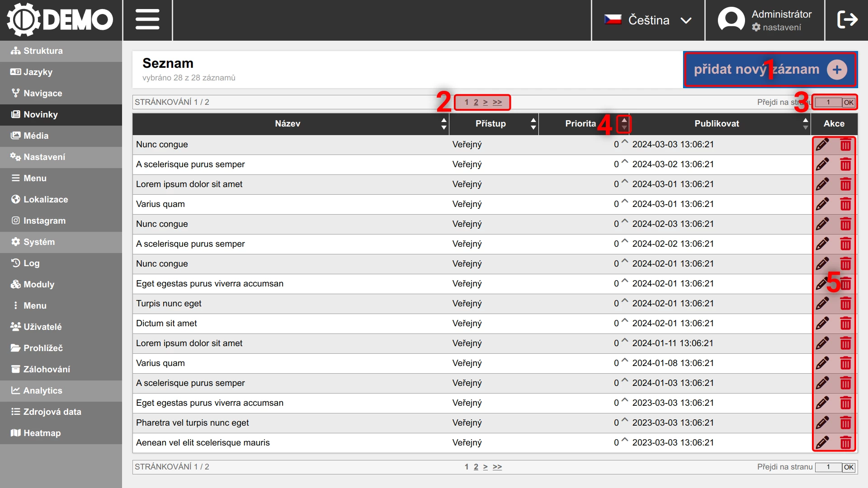The height and width of the screenshot is (488, 868).
Task: Click the top page number input field
Action: pos(828,102)
